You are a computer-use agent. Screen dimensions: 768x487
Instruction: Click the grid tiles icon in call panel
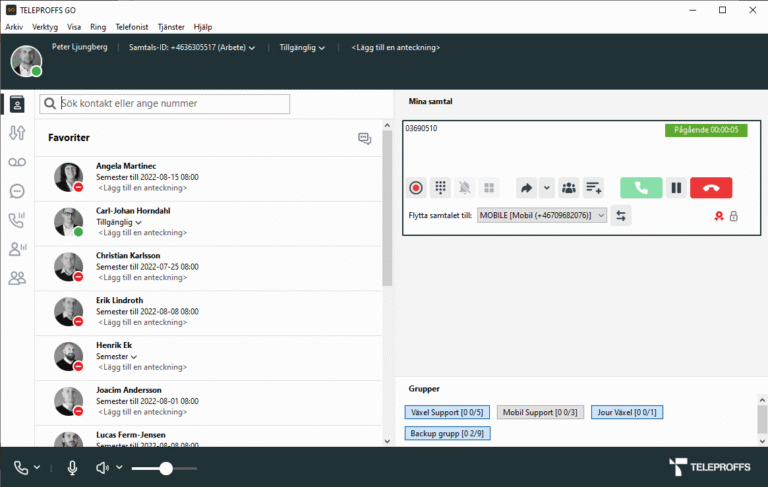tap(489, 188)
